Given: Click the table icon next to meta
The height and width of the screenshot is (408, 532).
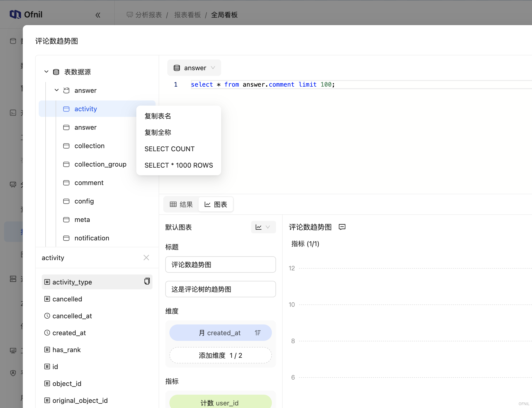Looking at the screenshot, I should click(66, 220).
